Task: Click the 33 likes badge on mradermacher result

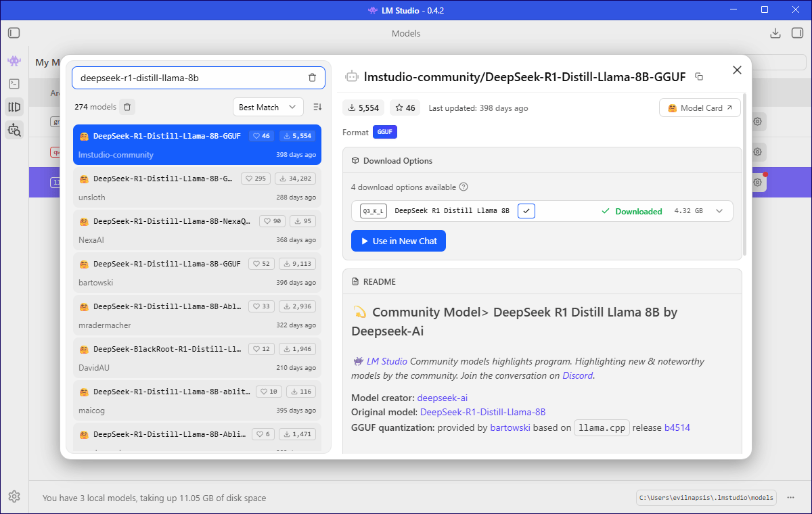Action: coord(262,306)
